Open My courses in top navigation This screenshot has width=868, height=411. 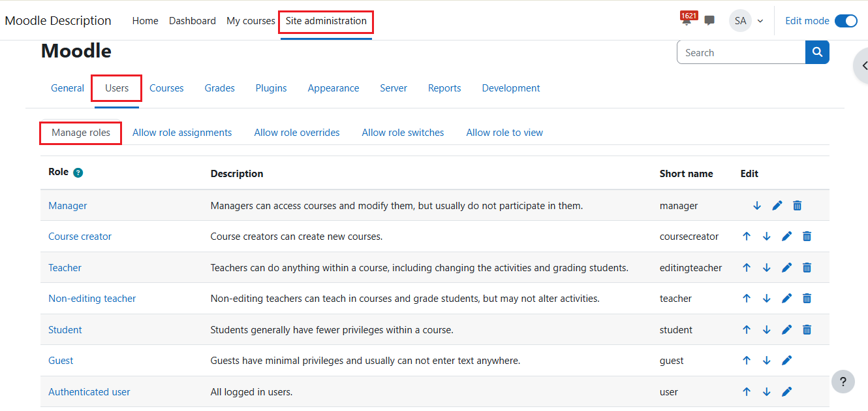[251, 21]
